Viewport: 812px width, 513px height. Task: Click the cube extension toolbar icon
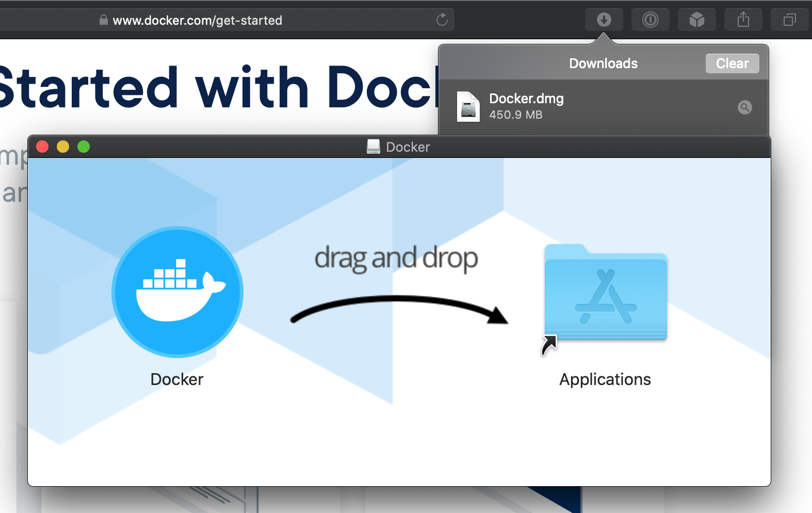(x=696, y=20)
